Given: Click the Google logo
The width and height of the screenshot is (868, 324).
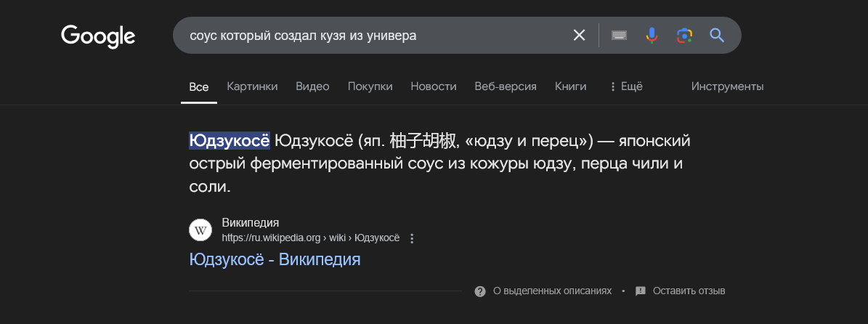Looking at the screenshot, I should click(x=98, y=36).
